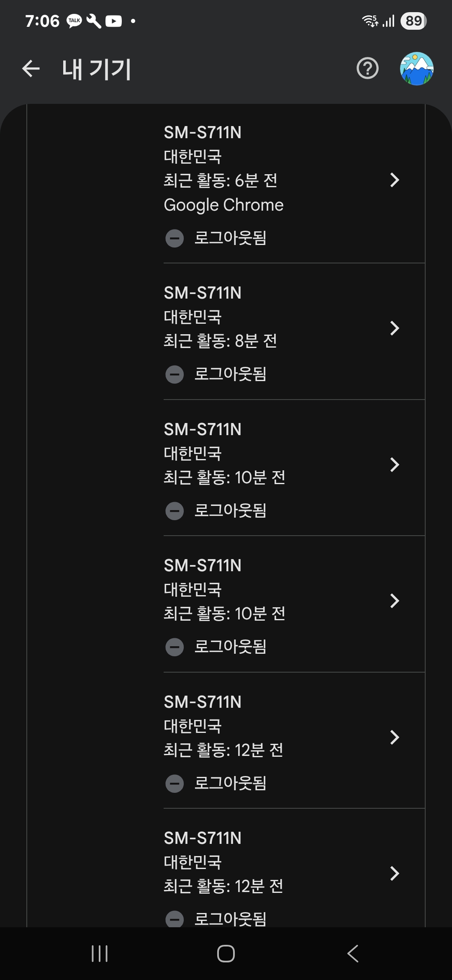The width and height of the screenshot is (452, 980).
Task: Tap the back arrow next to 내 기기
Action: 31,69
